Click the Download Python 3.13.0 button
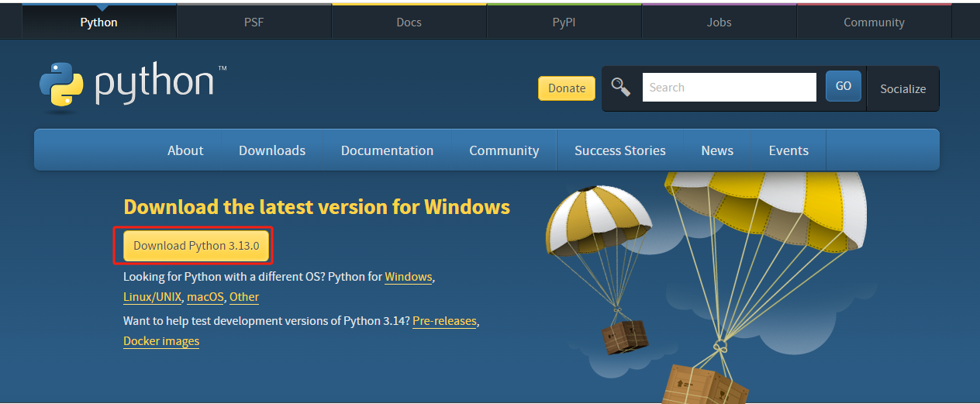Viewport: 980px width, 404px height. (196, 246)
